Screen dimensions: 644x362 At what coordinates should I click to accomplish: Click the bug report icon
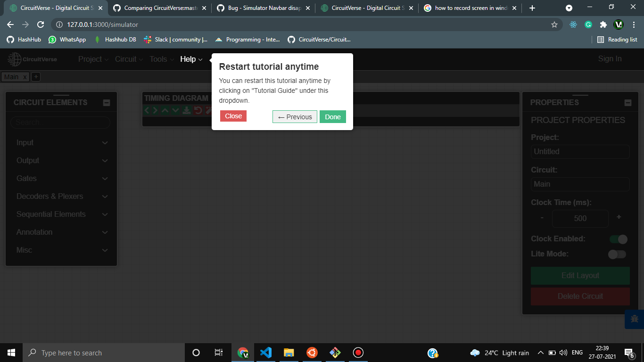coord(635,319)
